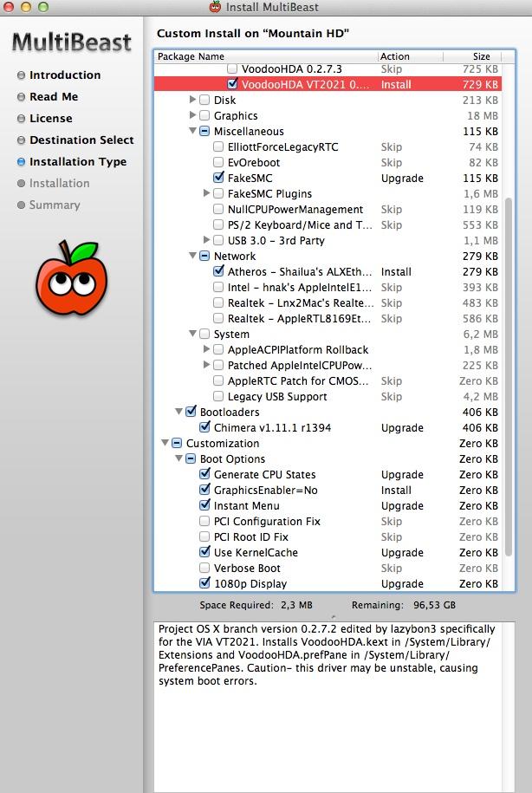
Task: Check the Disk group checkbox
Action: click(x=204, y=100)
